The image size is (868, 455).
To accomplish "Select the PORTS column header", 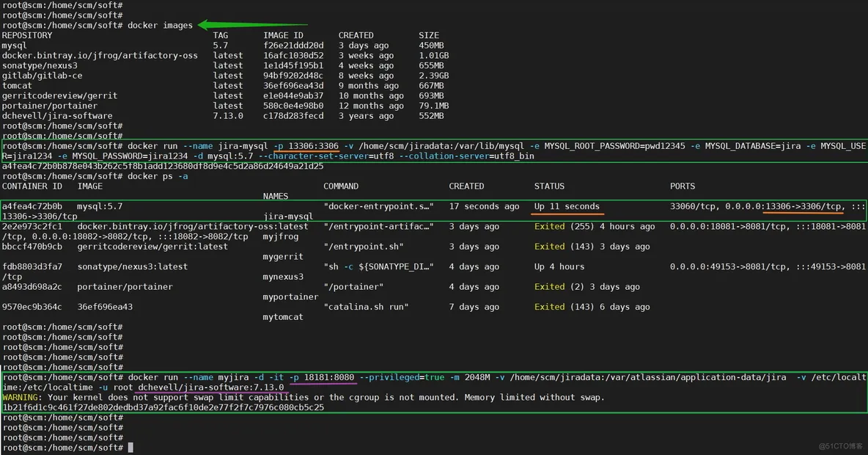I will 683,186.
